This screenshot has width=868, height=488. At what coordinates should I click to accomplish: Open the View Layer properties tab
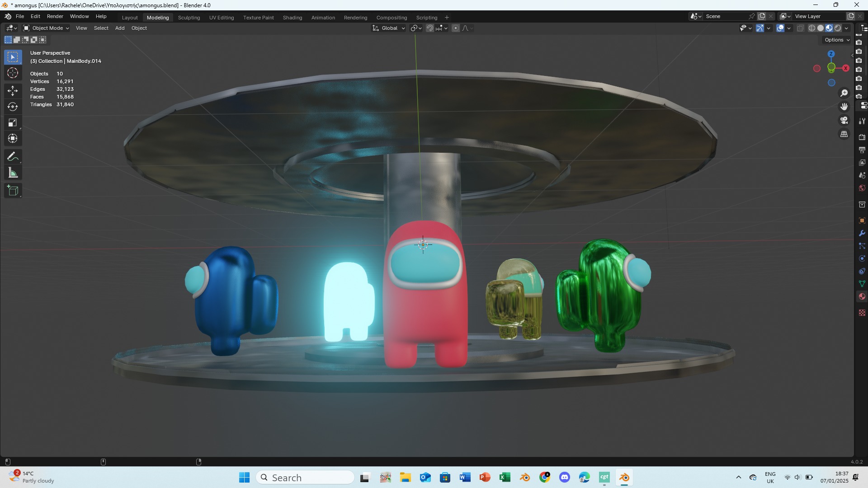click(862, 162)
